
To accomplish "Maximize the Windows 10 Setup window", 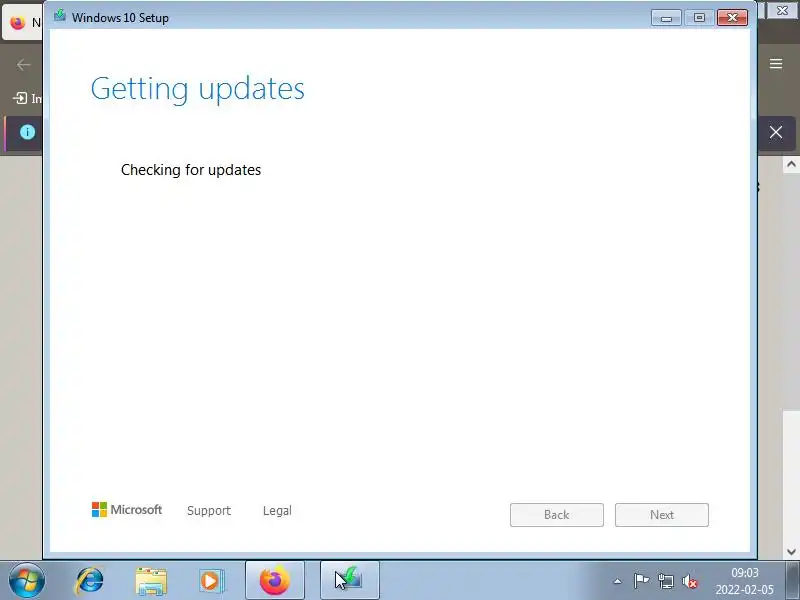I will pos(699,18).
